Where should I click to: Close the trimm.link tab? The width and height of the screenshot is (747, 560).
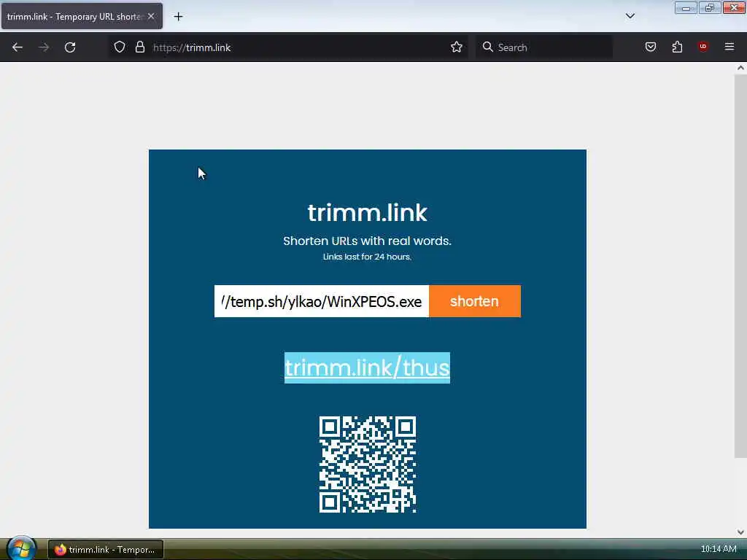pos(151,16)
